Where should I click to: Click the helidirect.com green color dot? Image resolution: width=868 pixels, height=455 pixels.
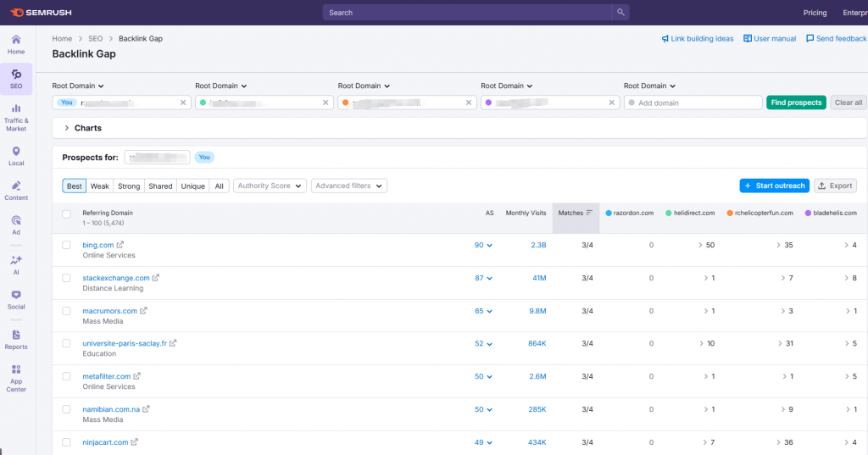click(x=669, y=213)
